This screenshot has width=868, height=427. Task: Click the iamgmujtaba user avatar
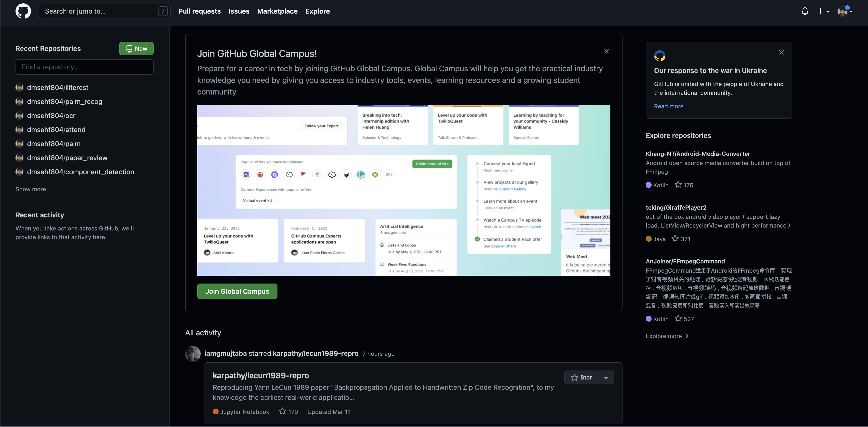[x=193, y=354]
